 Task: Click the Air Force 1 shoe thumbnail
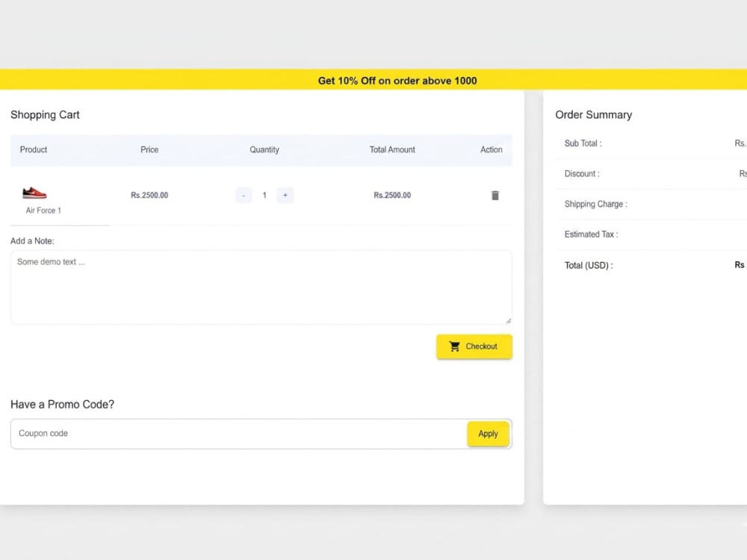[34, 193]
